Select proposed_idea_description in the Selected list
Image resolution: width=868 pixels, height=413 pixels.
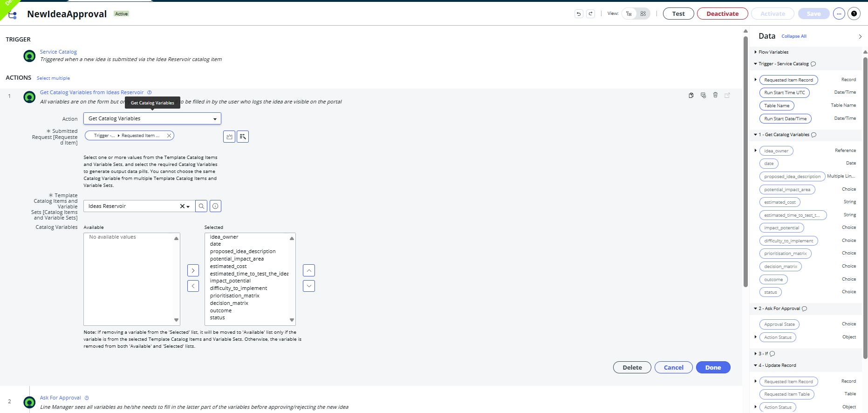click(x=243, y=251)
